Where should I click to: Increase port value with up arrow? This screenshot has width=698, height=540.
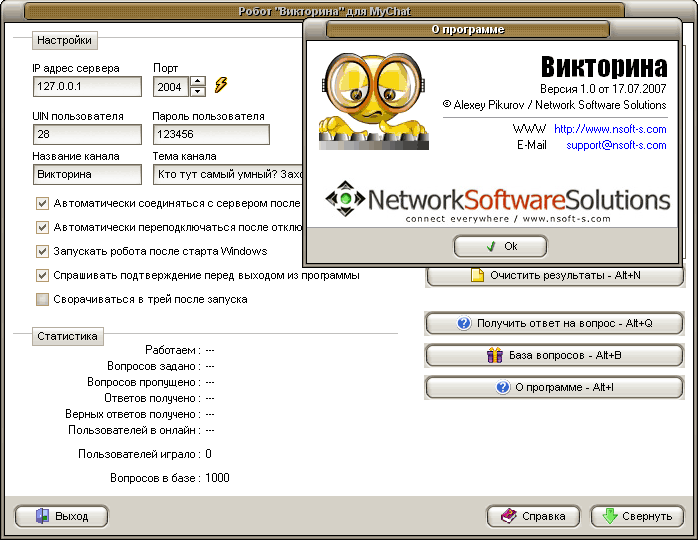coord(198,81)
